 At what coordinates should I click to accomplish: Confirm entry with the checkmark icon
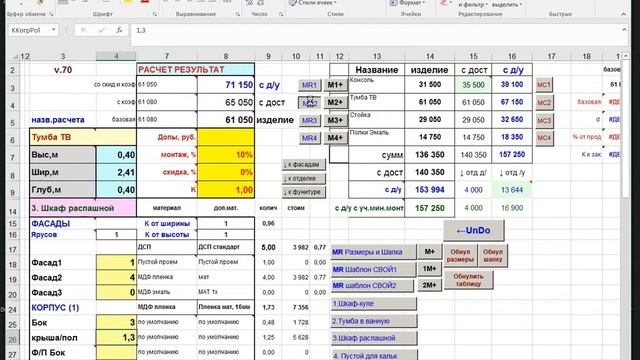pyautogui.click(x=101, y=30)
